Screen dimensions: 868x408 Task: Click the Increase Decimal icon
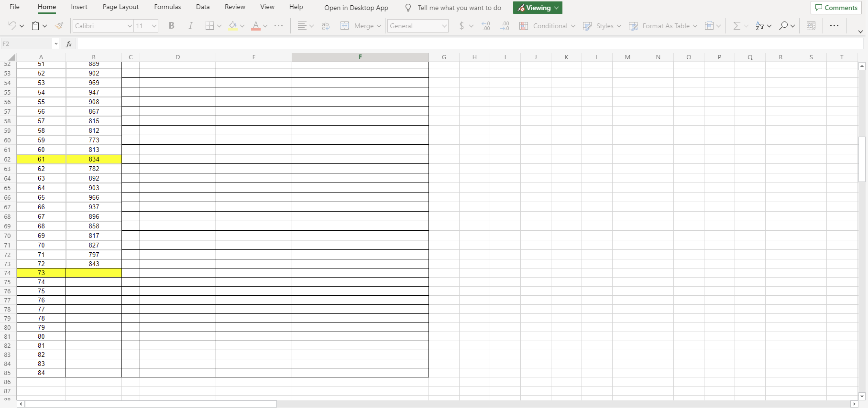[486, 26]
